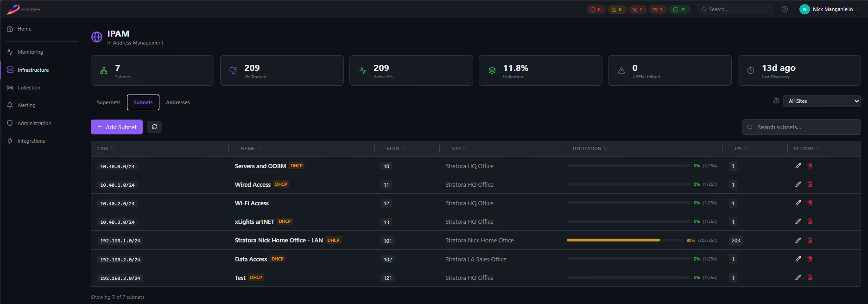Open Monitoring in the sidebar
Viewport: 868px width, 304px height.
click(x=30, y=52)
